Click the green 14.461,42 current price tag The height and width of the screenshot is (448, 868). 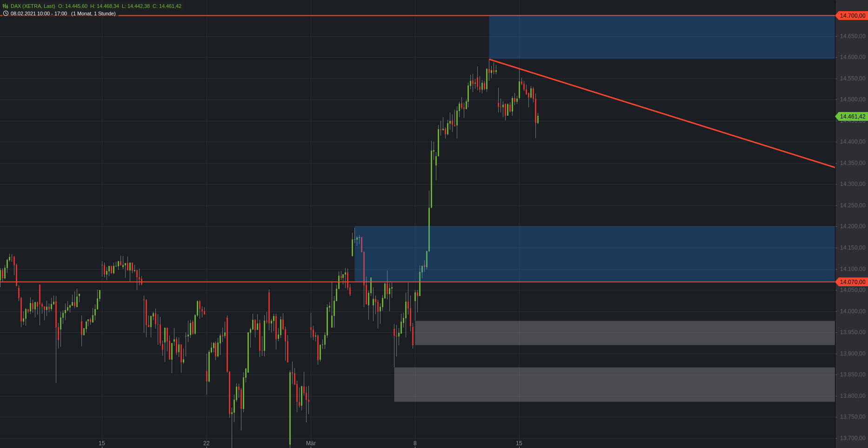pos(852,117)
